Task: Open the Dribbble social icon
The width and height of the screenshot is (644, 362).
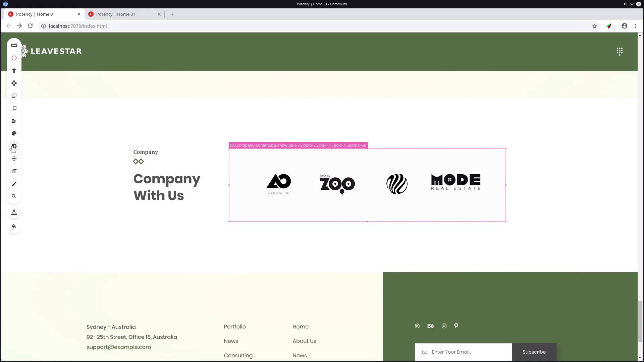Action: (417, 326)
